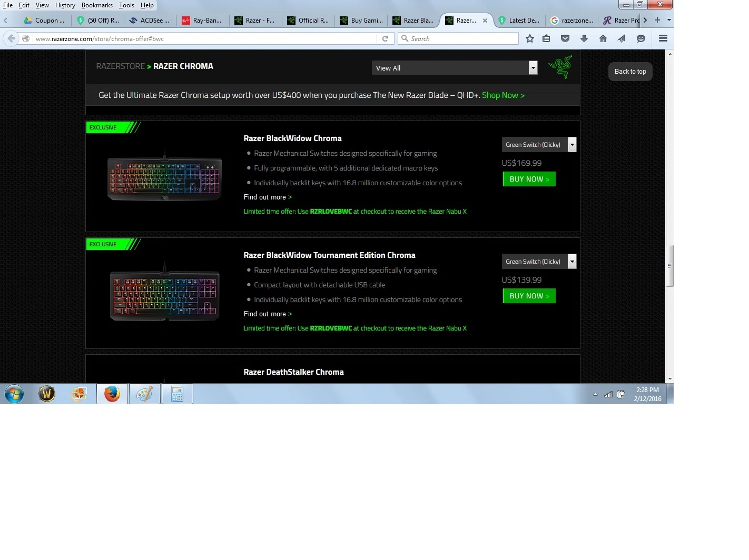Image resolution: width=749 pixels, height=560 pixels.
Task: Buy the Razer BlackWidow Chroma now
Action: 529,179
